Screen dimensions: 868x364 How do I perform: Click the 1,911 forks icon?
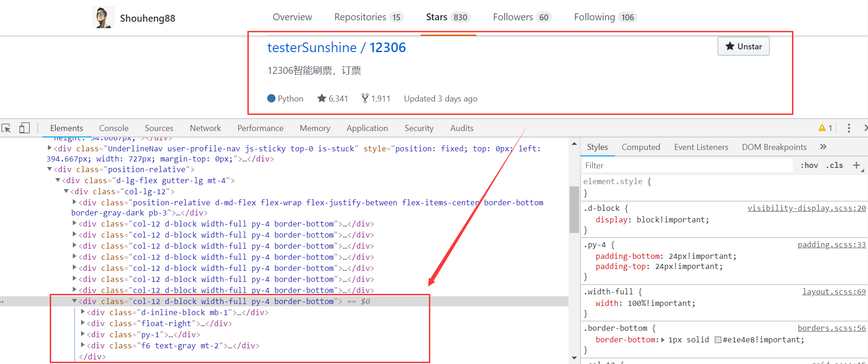tap(365, 98)
